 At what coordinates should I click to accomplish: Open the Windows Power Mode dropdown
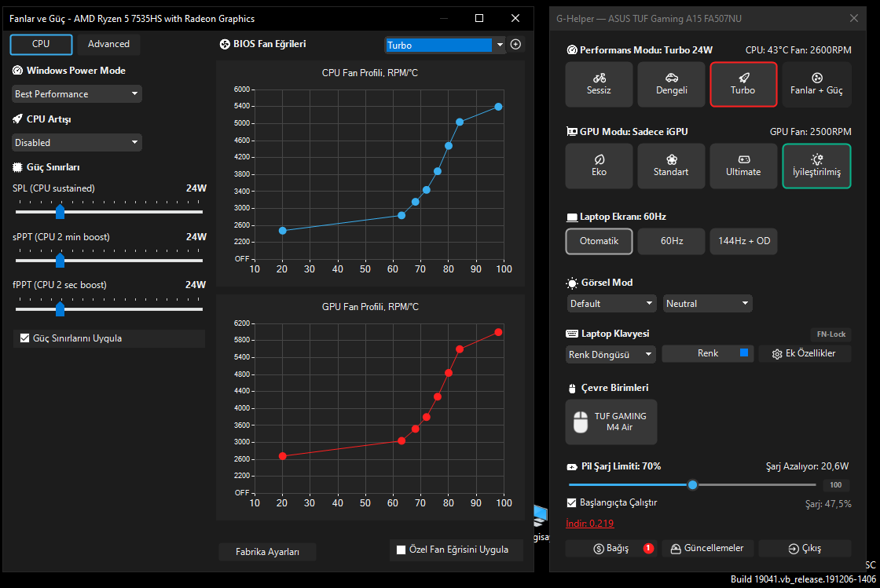(x=77, y=93)
